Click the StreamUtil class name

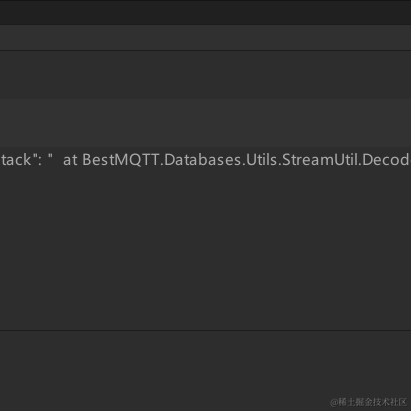[320, 160]
